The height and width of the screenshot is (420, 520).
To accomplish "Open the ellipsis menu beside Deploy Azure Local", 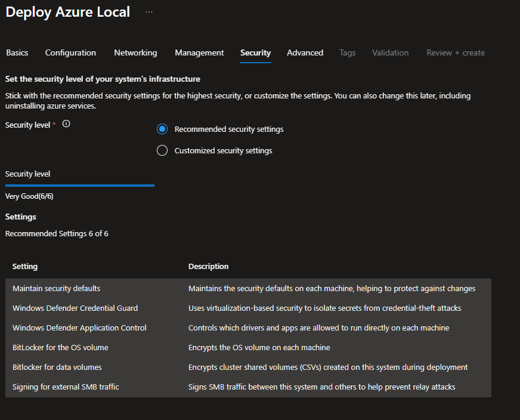I will point(149,12).
